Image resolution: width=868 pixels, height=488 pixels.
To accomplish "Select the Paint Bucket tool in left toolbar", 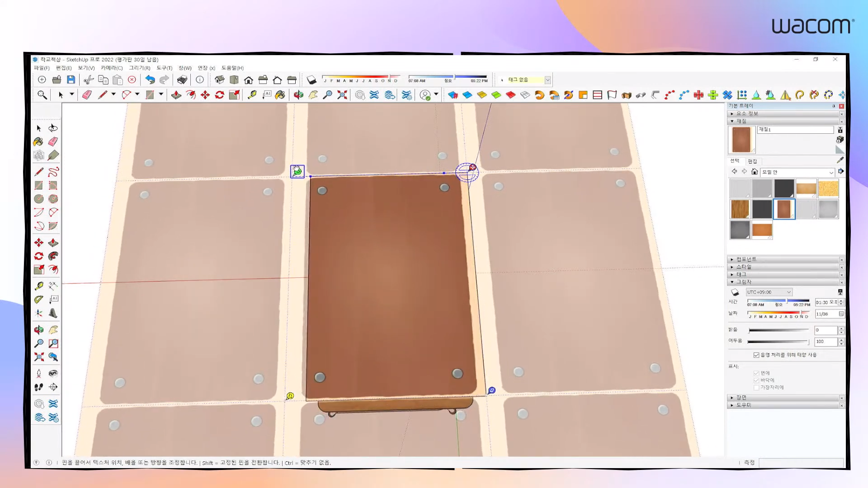I will click(x=38, y=142).
